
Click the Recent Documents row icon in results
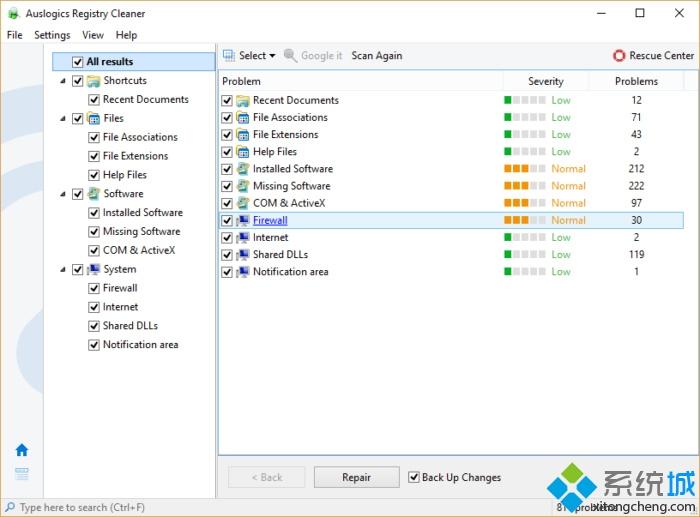tap(243, 100)
